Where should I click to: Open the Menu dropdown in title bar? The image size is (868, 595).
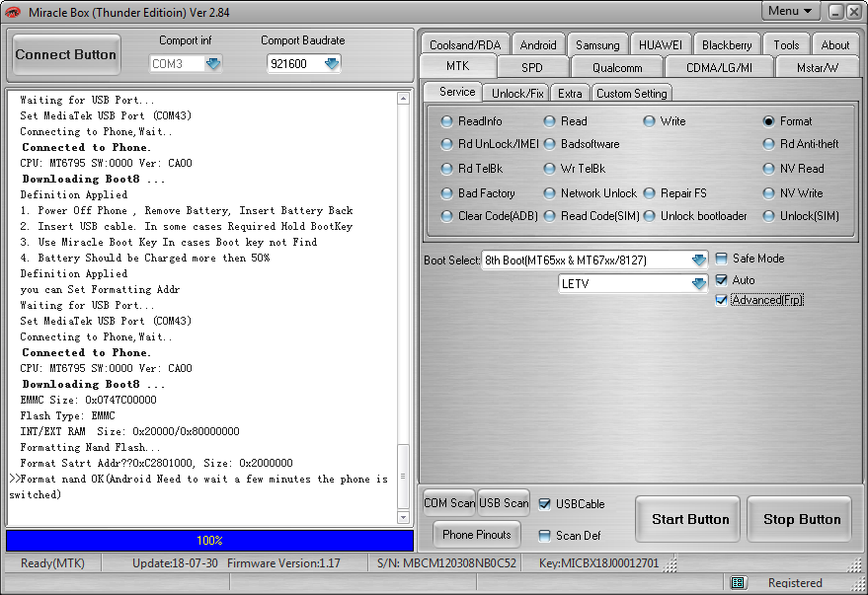click(x=790, y=11)
